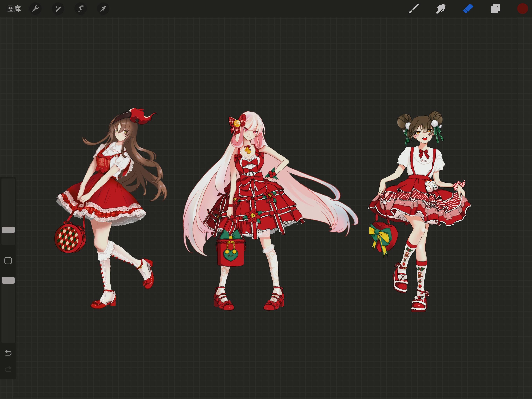Image resolution: width=532 pixels, height=399 pixels.
Task: Activate the Selection tool
Action: [80, 9]
